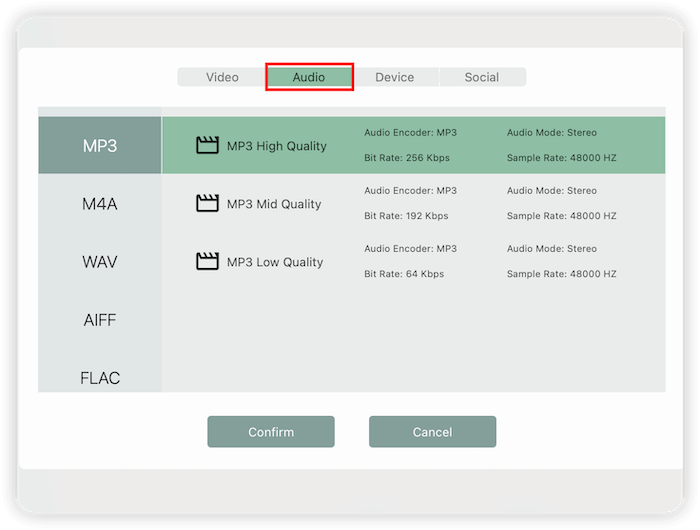Pick the MP3 Low Quality preset label

275,262
